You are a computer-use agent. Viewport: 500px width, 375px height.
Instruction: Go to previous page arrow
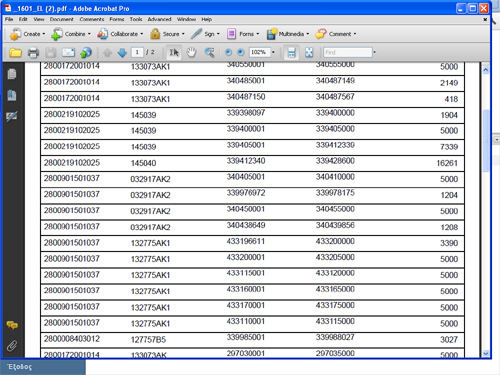click(107, 53)
